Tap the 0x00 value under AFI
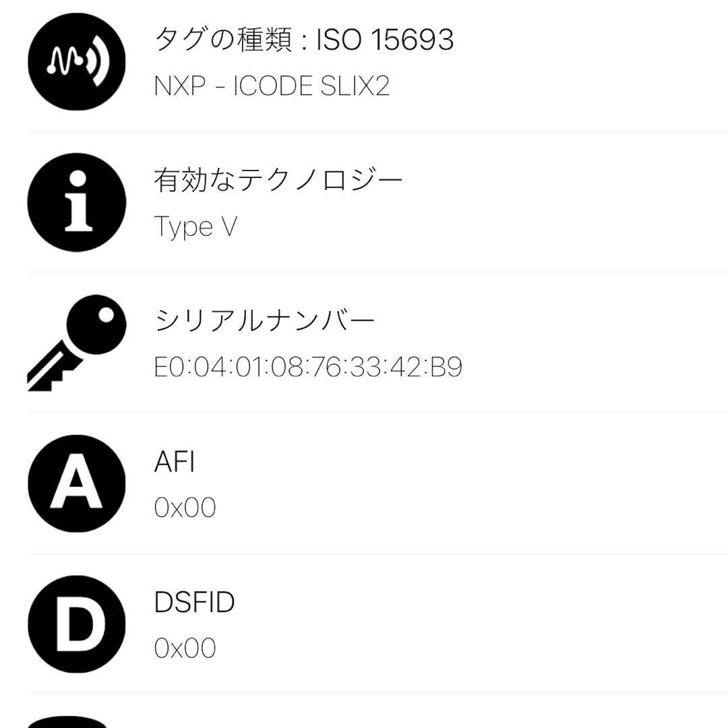The image size is (728, 728). click(185, 508)
